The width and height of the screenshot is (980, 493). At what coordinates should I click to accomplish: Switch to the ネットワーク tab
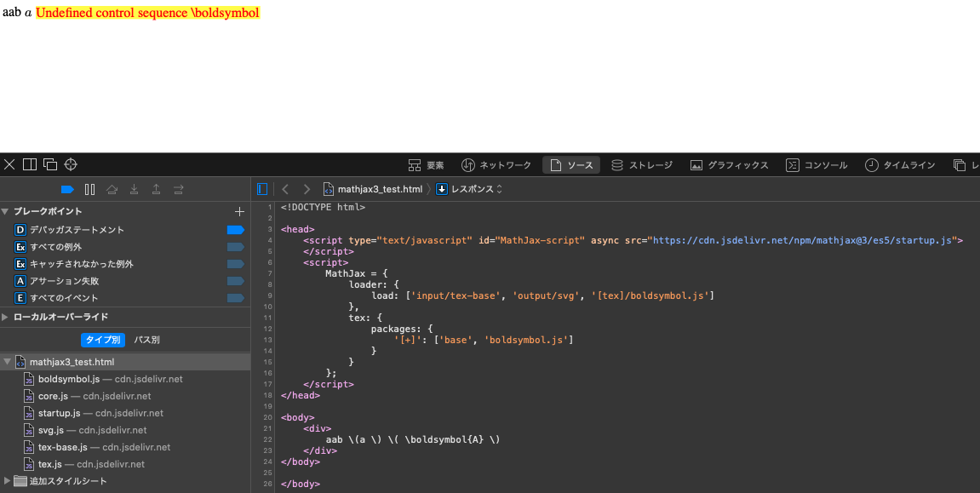click(x=496, y=165)
